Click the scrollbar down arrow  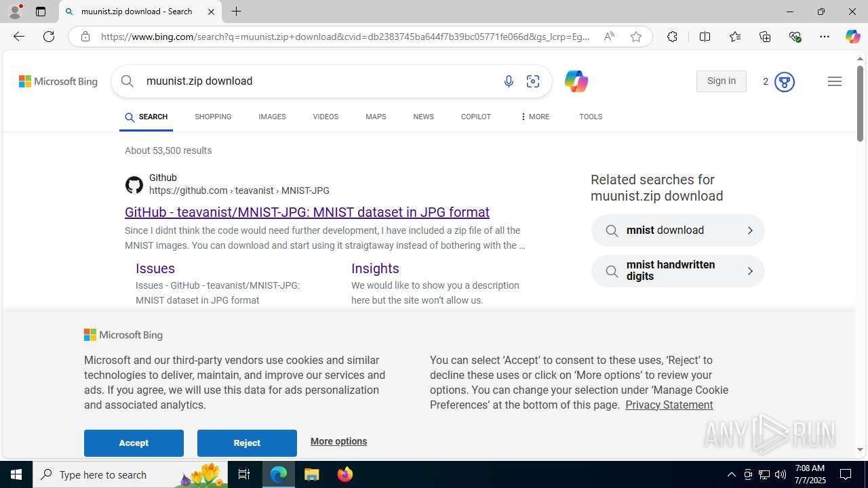[x=860, y=449]
